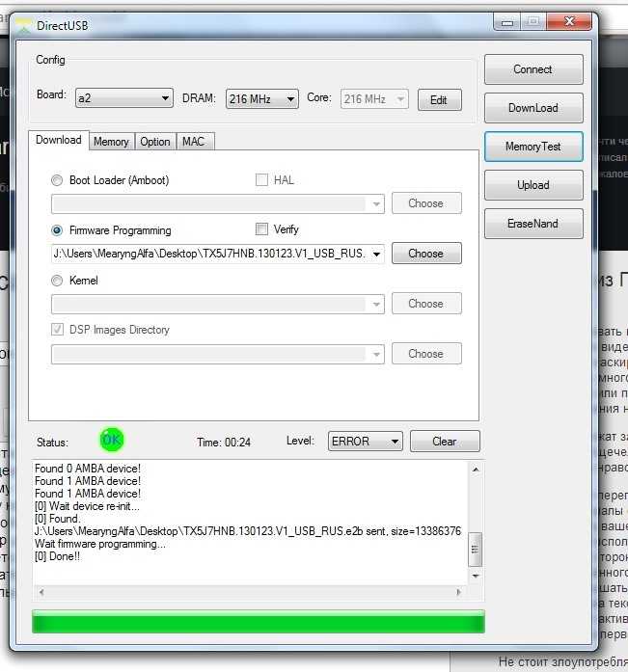Click Choose for Firmware Programming file

pos(426,254)
